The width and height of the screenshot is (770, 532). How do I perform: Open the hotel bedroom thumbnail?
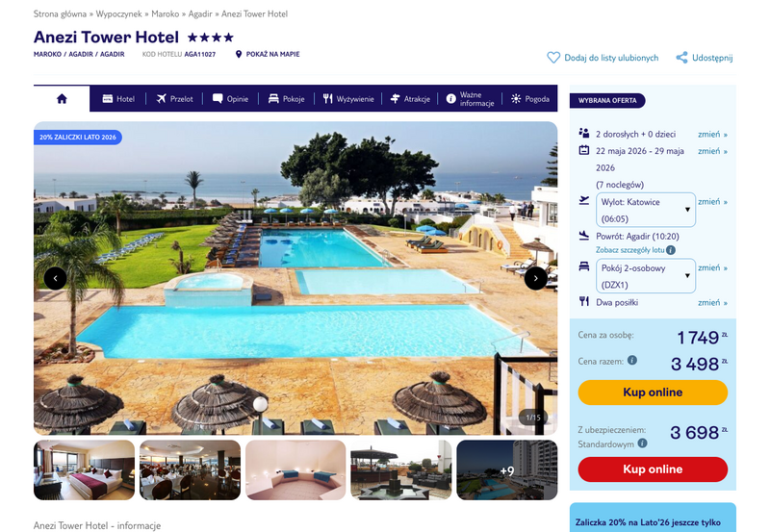(84, 470)
